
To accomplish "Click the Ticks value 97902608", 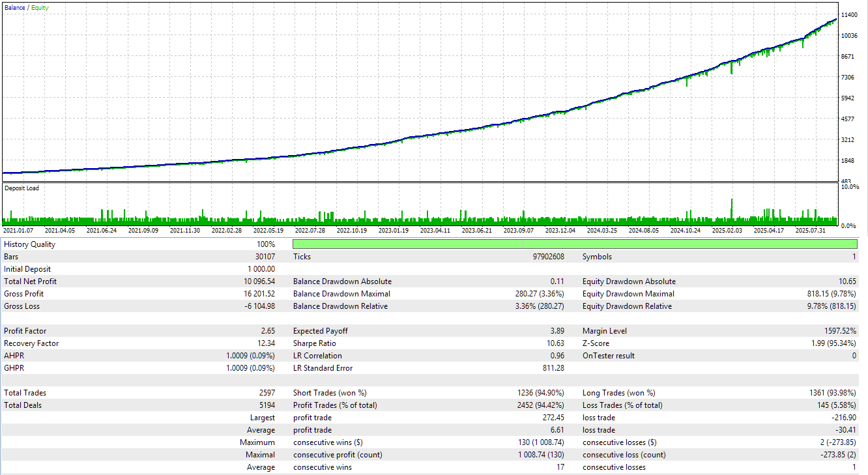I will coord(549,257).
